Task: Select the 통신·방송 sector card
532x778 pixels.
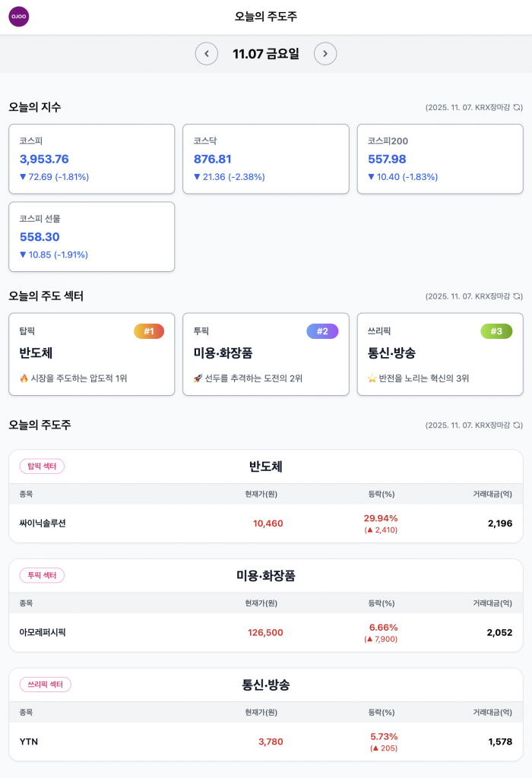Action: (440, 354)
